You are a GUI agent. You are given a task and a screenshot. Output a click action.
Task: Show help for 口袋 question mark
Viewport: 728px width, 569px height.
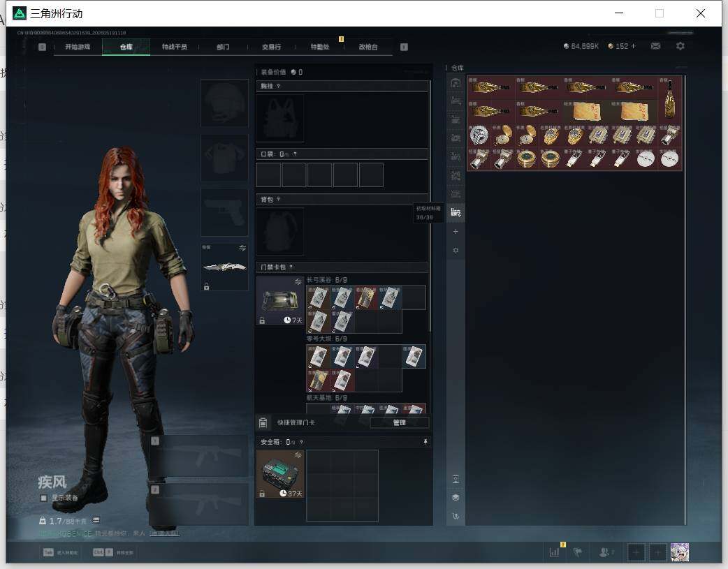click(295, 154)
